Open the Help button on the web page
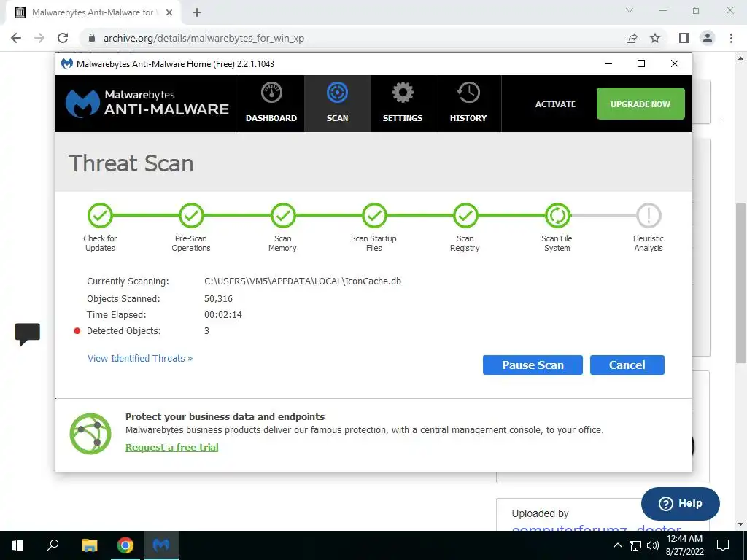The width and height of the screenshot is (747, 560). pyautogui.click(x=681, y=503)
